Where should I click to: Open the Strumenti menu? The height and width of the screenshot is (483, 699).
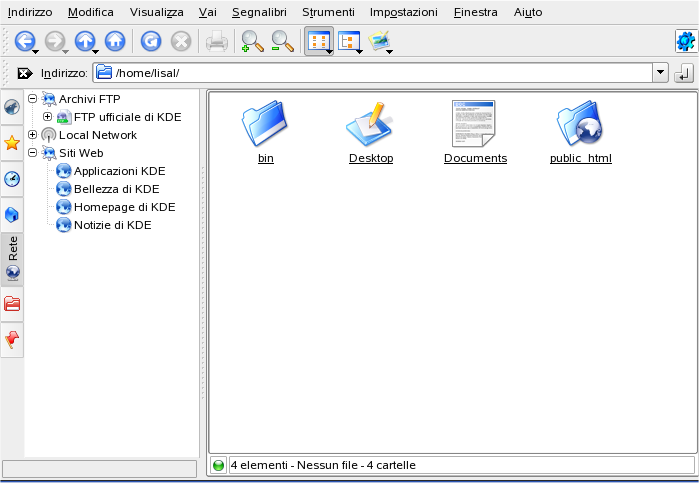329,12
